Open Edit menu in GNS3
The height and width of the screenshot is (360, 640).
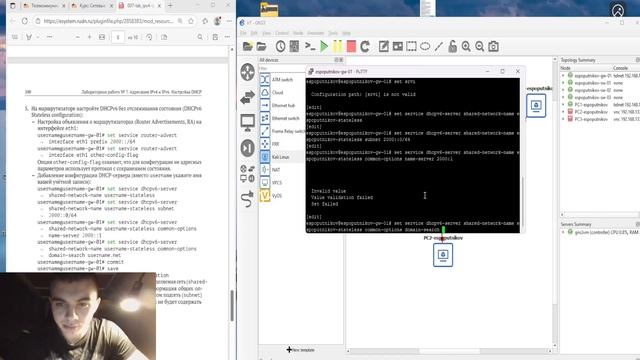(254, 33)
